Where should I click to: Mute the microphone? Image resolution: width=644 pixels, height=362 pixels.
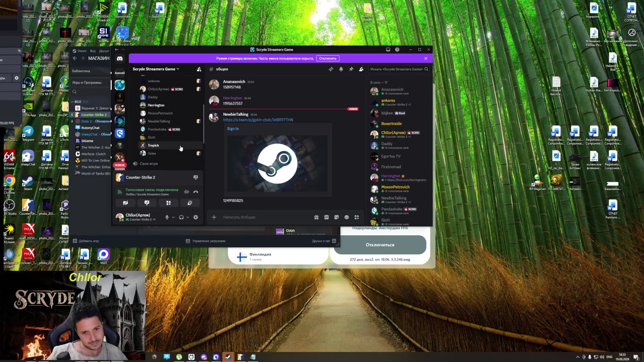(167, 217)
